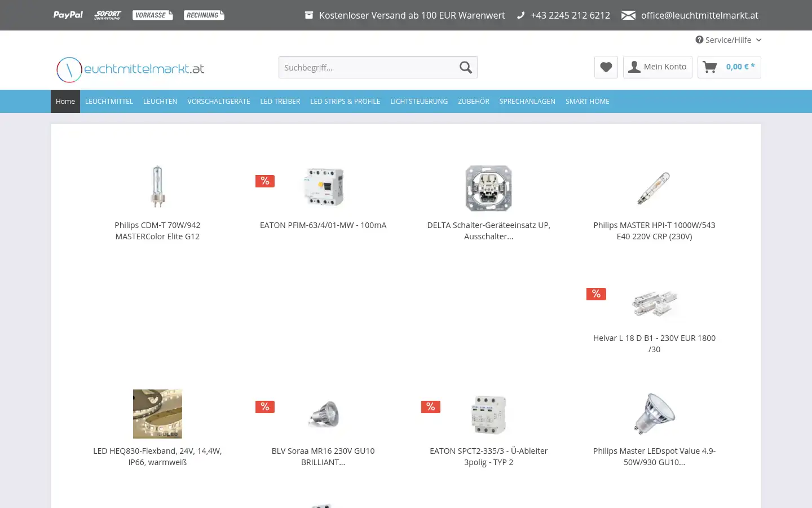812x508 pixels.
Task: Click Philips Master LEDspot Value 4.9-50W title
Action: click(654, 457)
